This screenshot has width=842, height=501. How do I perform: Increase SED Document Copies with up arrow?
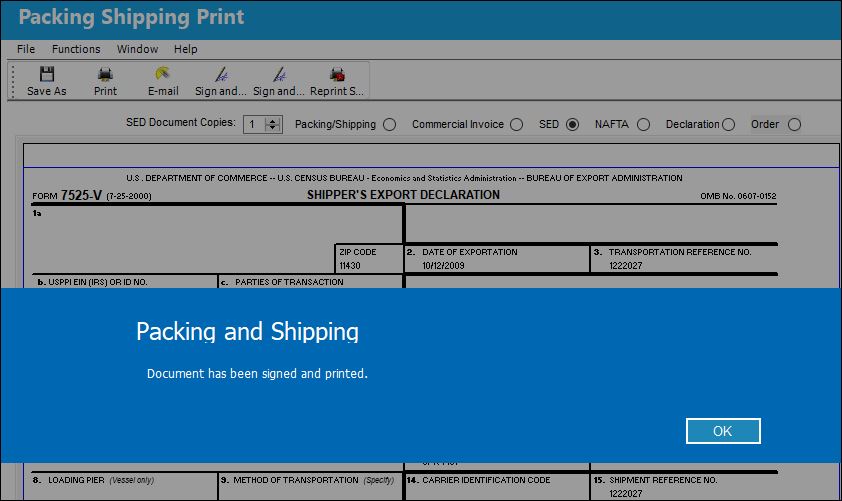pos(273,121)
